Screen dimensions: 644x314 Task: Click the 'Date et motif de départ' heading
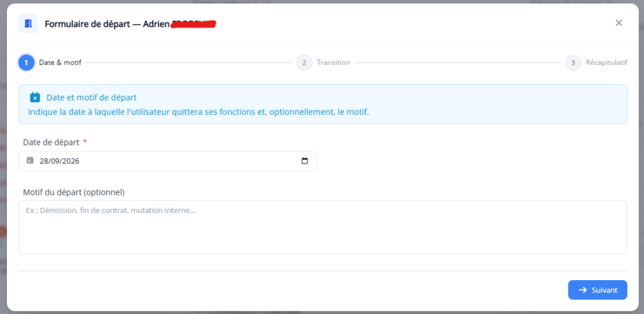coord(92,97)
